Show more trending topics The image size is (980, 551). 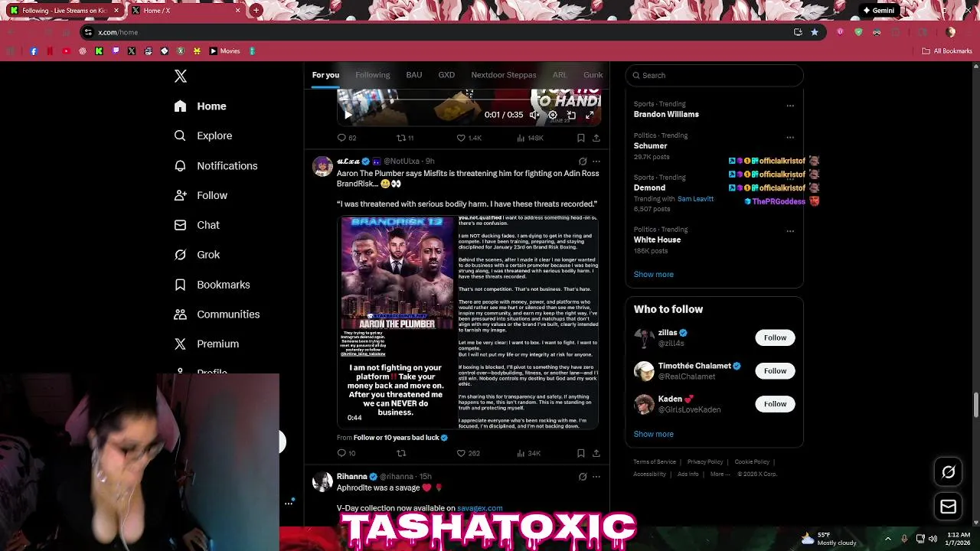[653, 274]
